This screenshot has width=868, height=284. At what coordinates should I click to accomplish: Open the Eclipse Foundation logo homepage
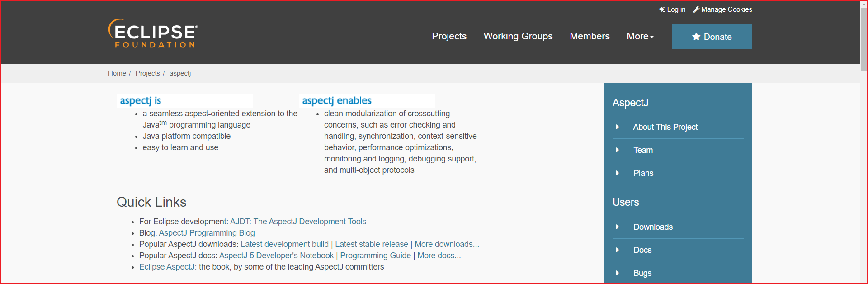[153, 33]
